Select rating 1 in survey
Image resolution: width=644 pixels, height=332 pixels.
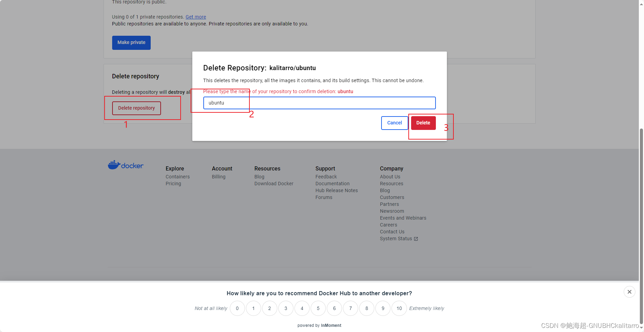(254, 308)
